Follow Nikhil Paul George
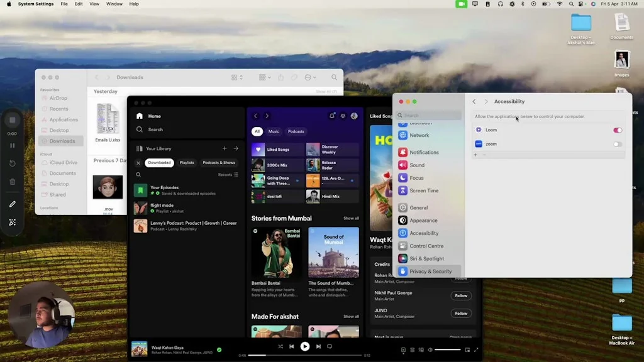The height and width of the screenshot is (362, 644). pos(461,295)
